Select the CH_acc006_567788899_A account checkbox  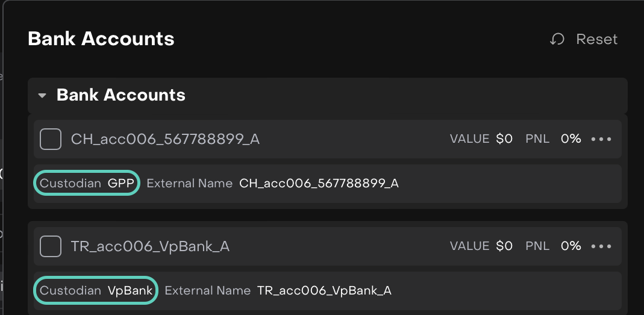(51, 139)
